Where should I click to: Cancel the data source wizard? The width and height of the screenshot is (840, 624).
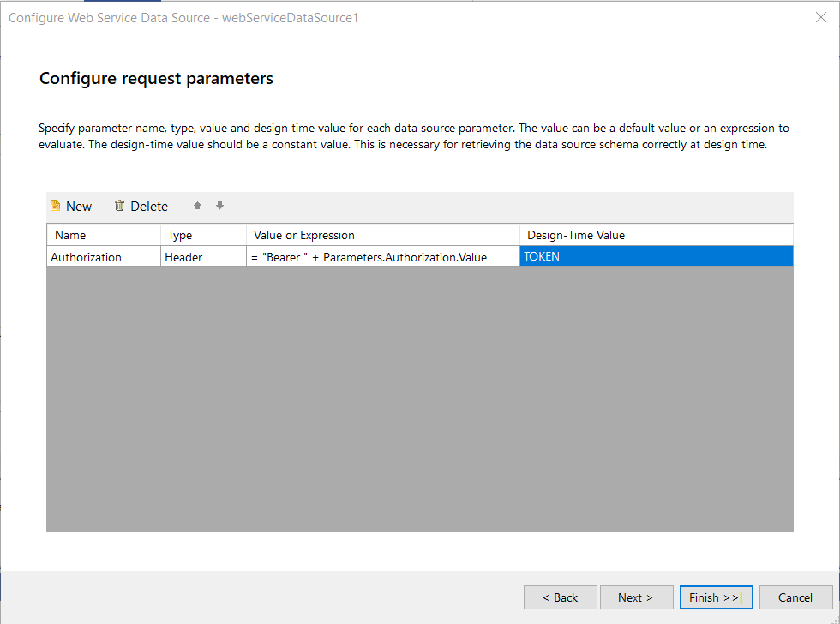pyautogui.click(x=795, y=597)
